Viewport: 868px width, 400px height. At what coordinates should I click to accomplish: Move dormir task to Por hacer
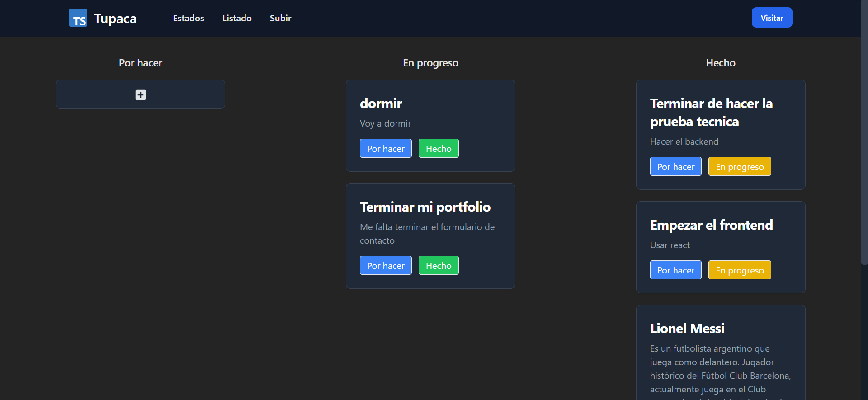coord(386,148)
